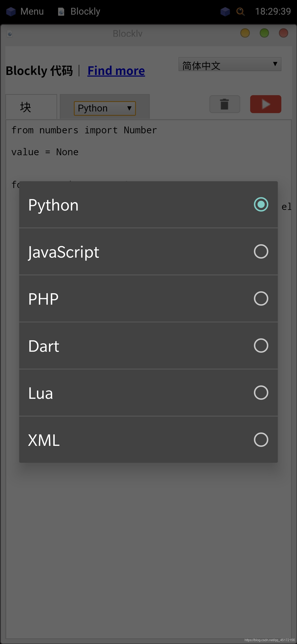Click the 'value = None' code line
Viewport: 297px width, 644px height.
(x=45, y=152)
